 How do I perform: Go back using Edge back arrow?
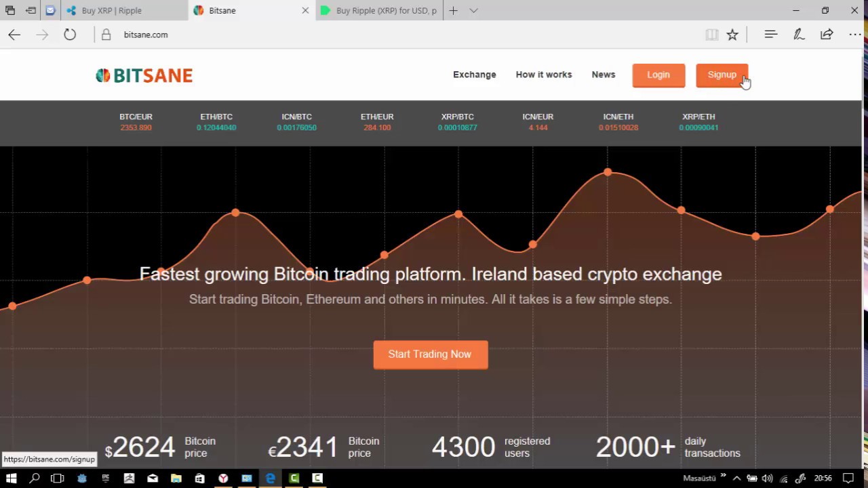click(14, 35)
